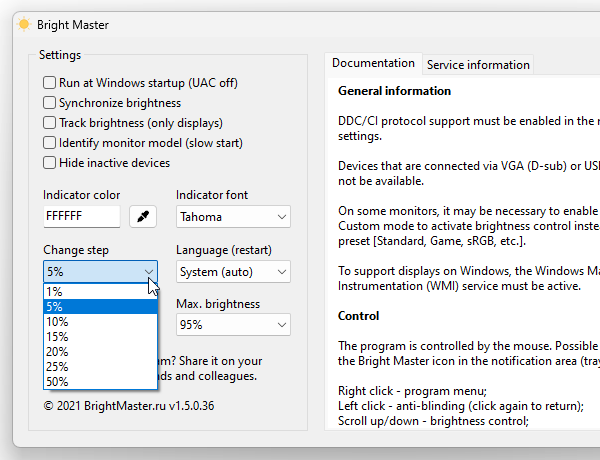The image size is (600, 460).
Task: Click the eyedropper color picker button
Action: click(x=143, y=217)
